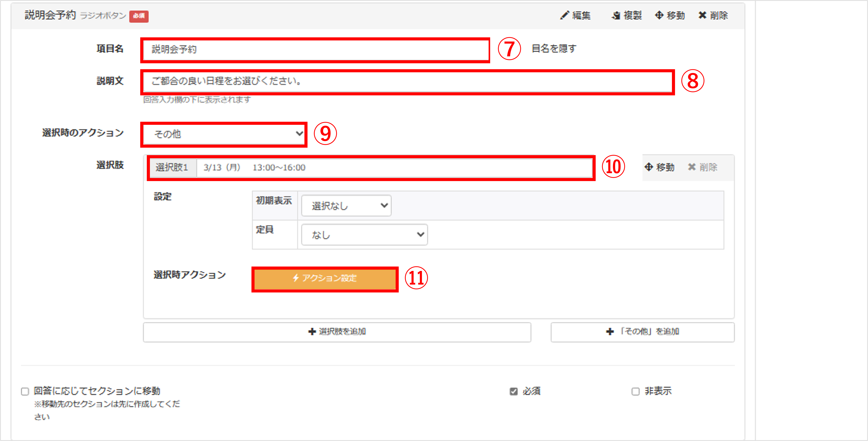The height and width of the screenshot is (441, 868).
Task: Click the 削除 X icon for 選択肢1
Action: (692, 167)
